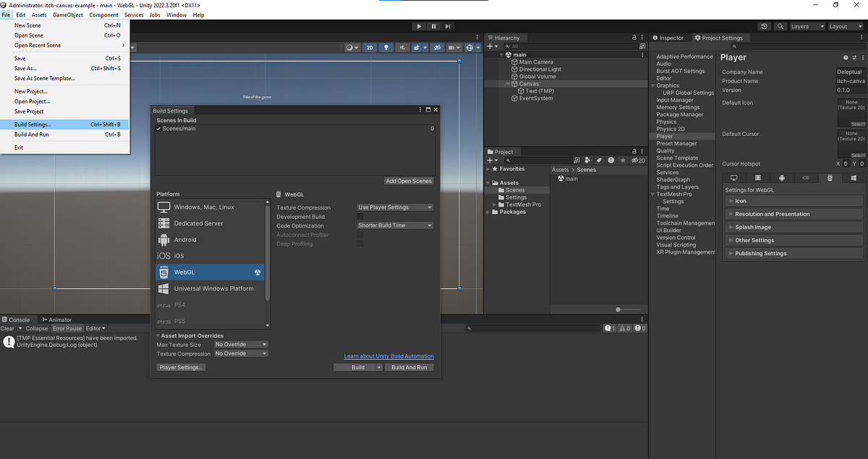This screenshot has height=459, width=868.
Task: Click the create (+) icon in the Hierarchy
Action: 490,46
